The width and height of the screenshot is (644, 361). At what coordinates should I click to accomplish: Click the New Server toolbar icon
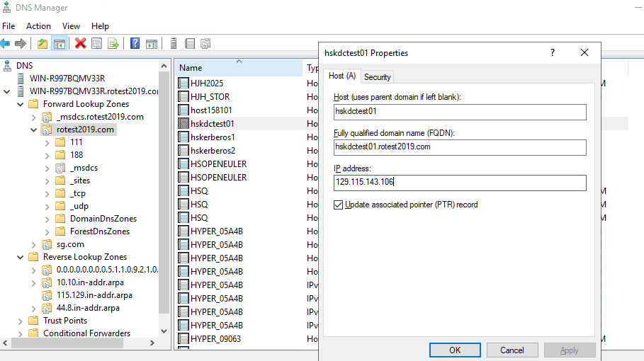(x=174, y=43)
